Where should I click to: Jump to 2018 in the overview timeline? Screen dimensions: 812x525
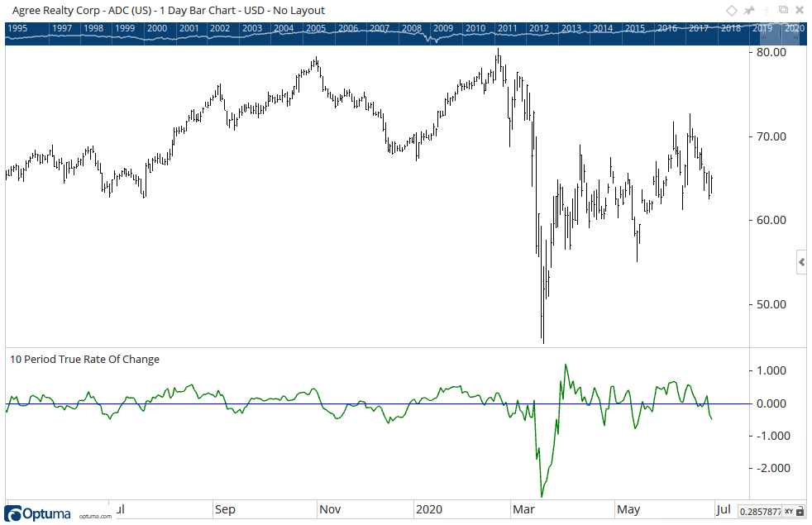click(731, 28)
